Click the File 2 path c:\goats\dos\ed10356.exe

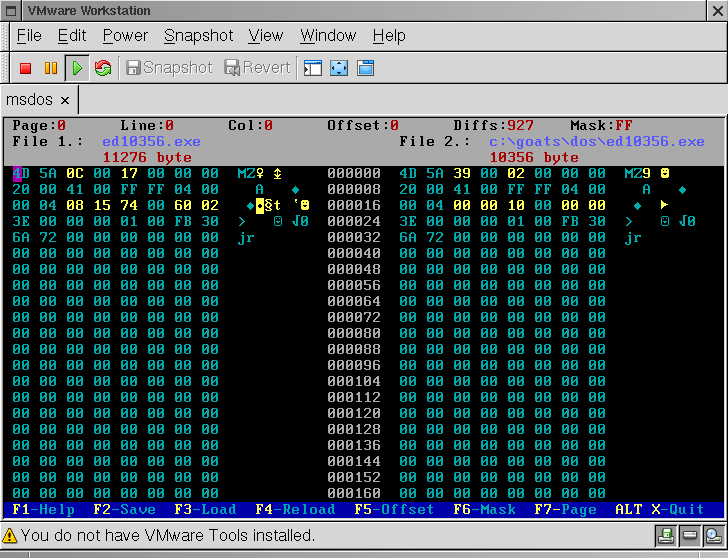point(597,141)
